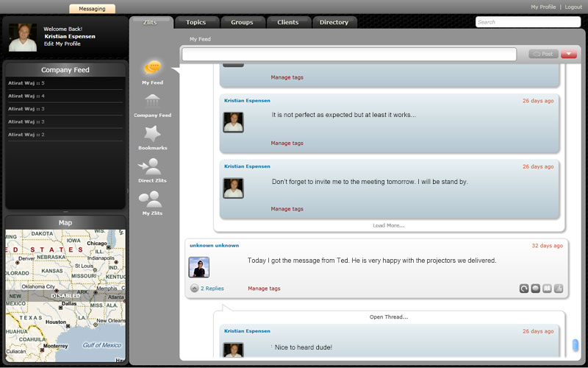Click Open Thread... above the reply
The height and width of the screenshot is (368, 588).
point(388,317)
